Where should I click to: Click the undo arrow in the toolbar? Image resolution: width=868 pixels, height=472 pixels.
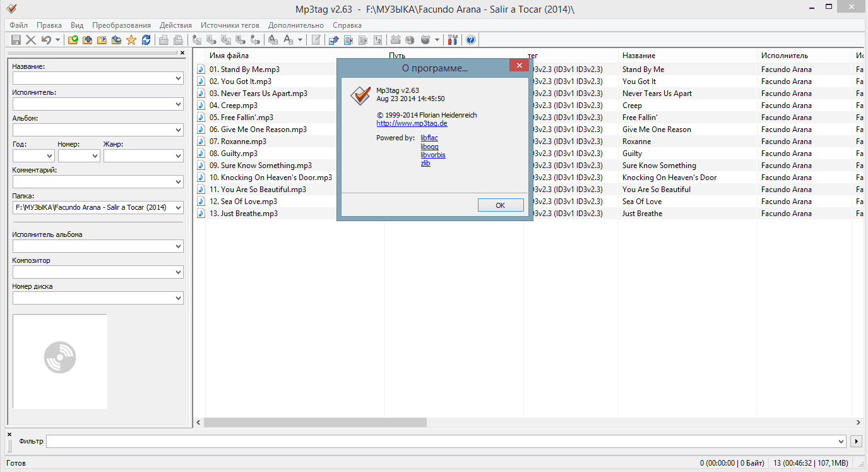pyautogui.click(x=46, y=40)
